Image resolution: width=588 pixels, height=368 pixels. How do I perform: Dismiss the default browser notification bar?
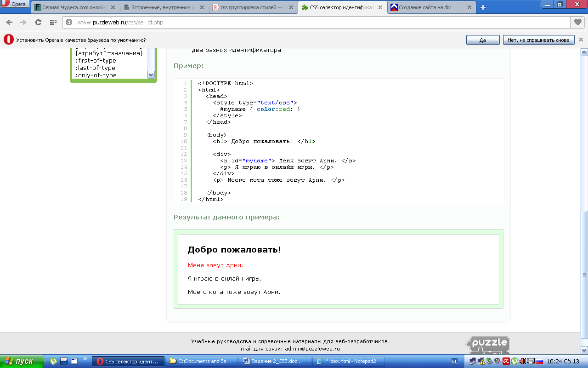581,40
